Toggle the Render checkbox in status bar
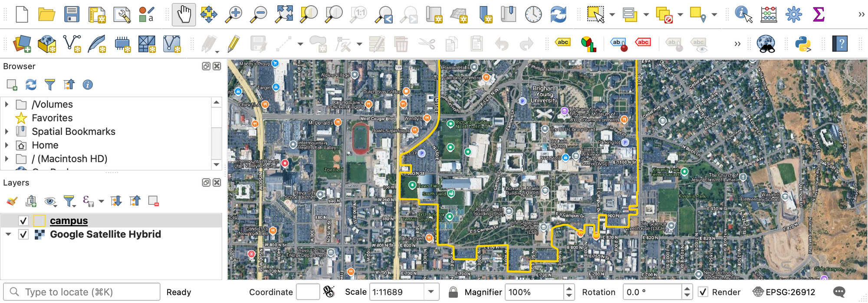The height and width of the screenshot is (303, 868). [703, 292]
